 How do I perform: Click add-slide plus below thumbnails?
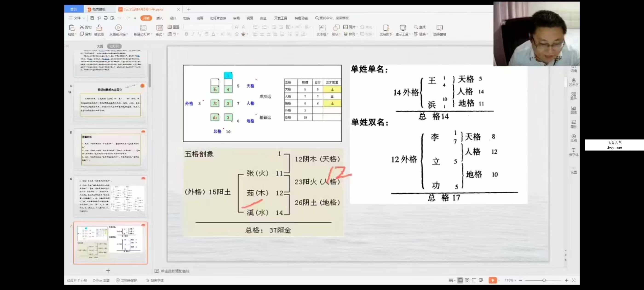[x=108, y=270]
